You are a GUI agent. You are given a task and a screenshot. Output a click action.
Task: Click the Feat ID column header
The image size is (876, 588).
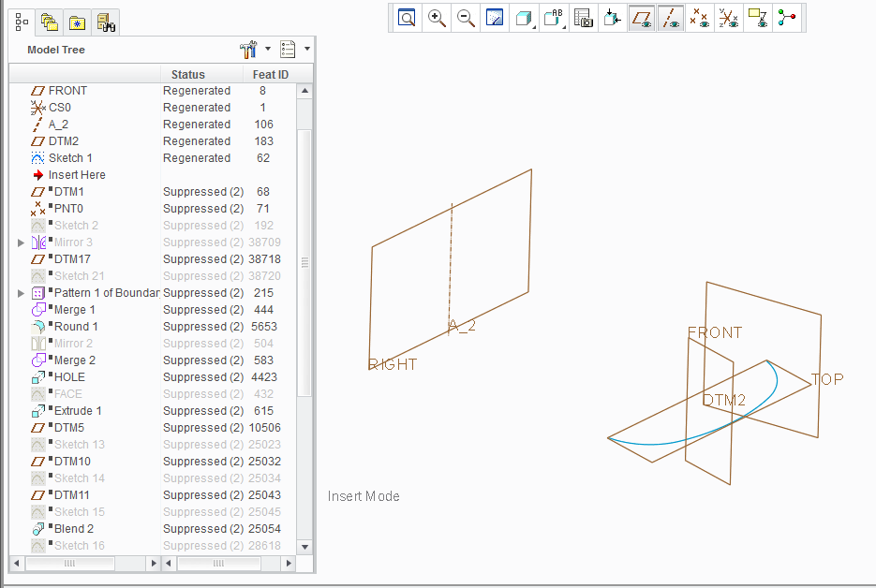point(271,74)
